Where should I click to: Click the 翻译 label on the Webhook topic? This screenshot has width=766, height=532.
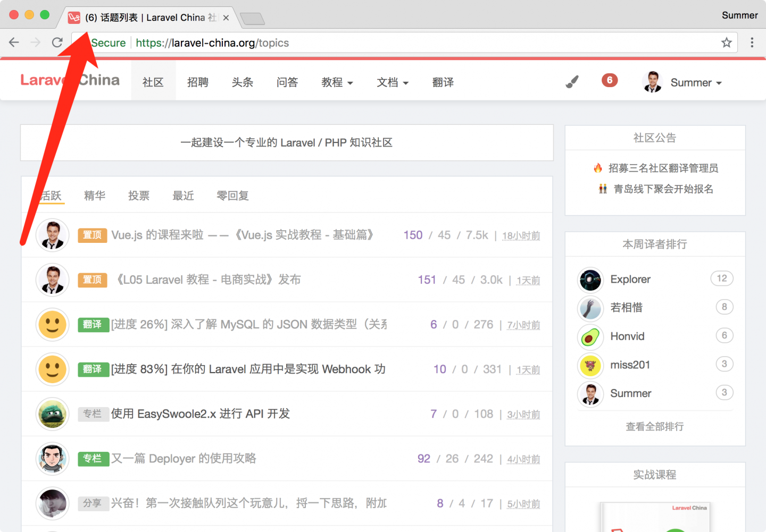[x=94, y=369]
